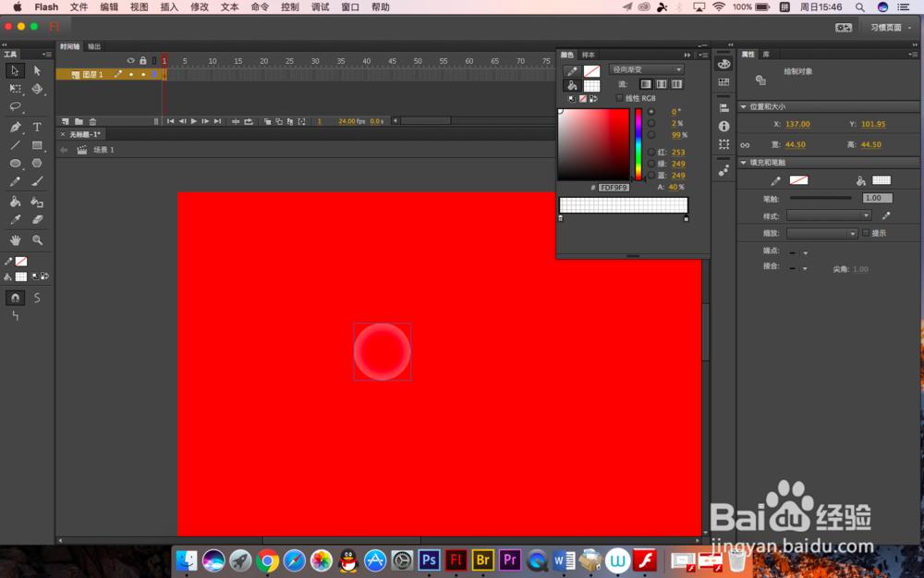Open the 接合 join dropdown arrow
The height and width of the screenshot is (578, 924).
point(805,269)
